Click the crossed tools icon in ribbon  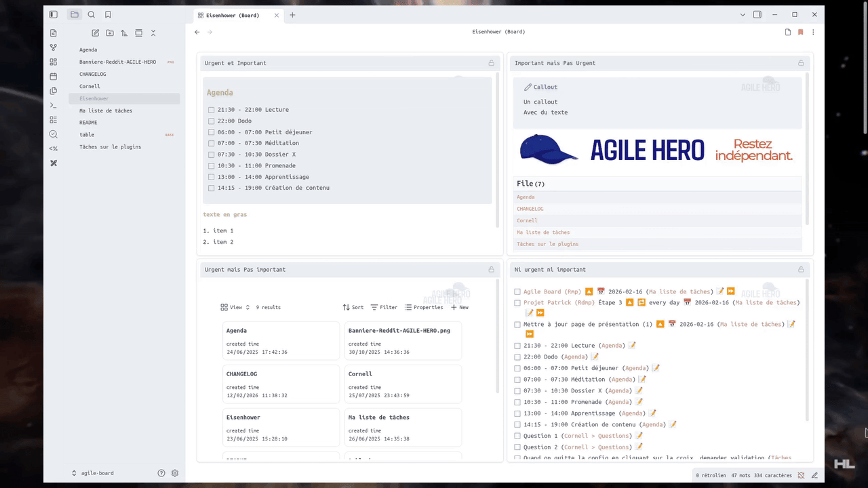coord(54,163)
